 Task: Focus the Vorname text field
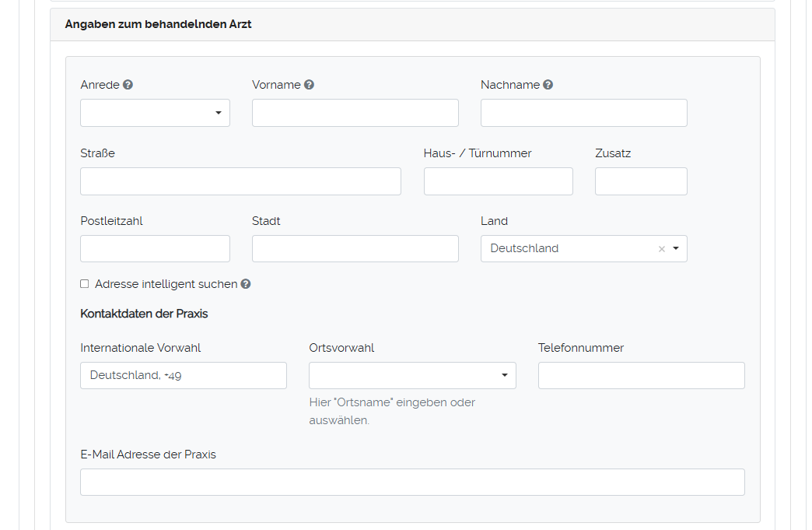click(355, 113)
